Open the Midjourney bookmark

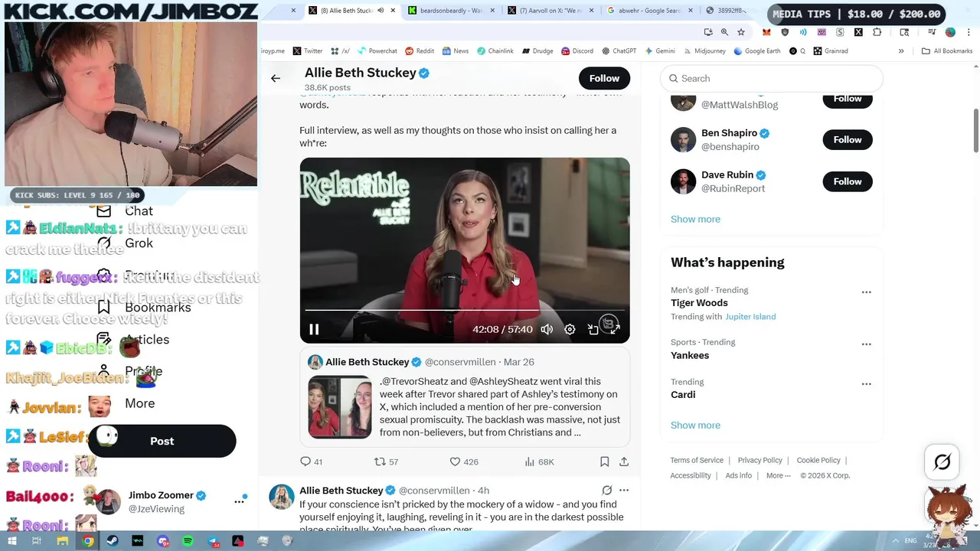coord(704,51)
